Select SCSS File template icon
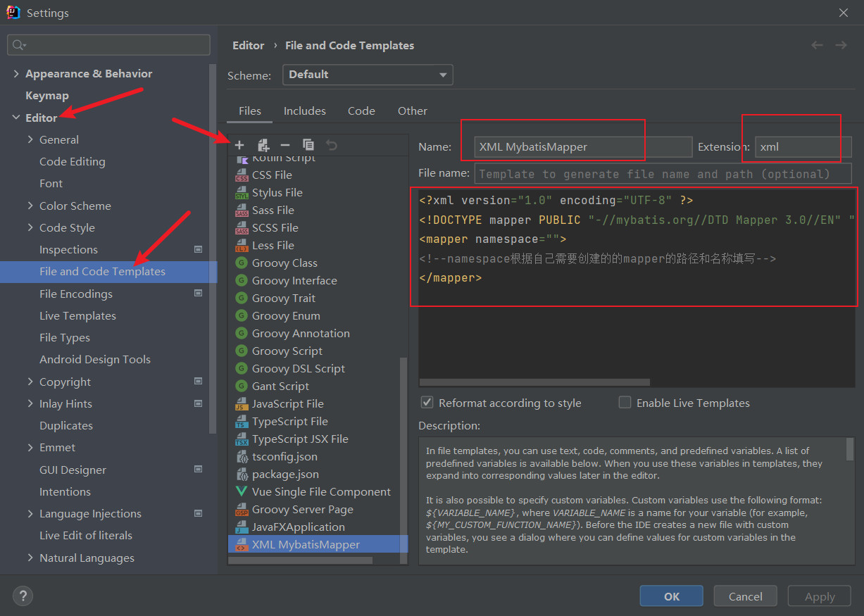This screenshot has height=616, width=864. pos(242,228)
